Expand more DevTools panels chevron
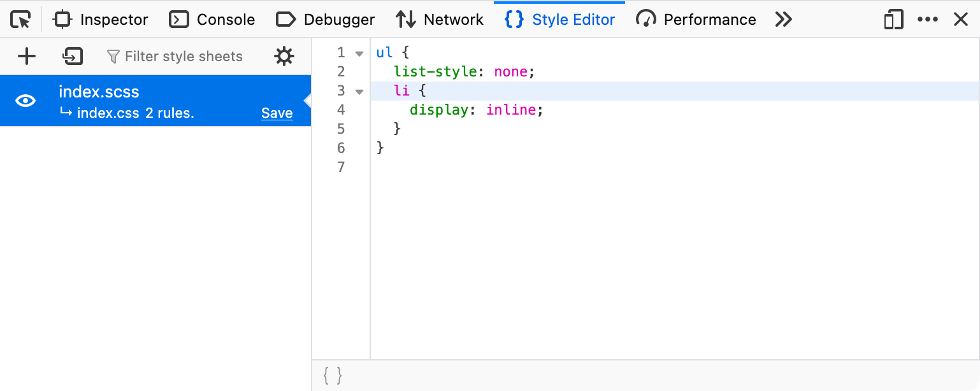 click(783, 19)
